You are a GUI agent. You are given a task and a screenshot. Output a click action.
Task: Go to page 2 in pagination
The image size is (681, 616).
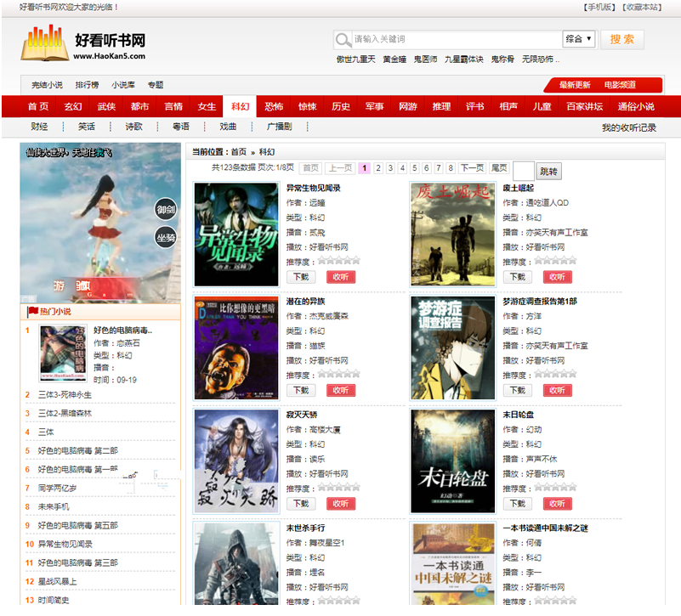(x=378, y=168)
